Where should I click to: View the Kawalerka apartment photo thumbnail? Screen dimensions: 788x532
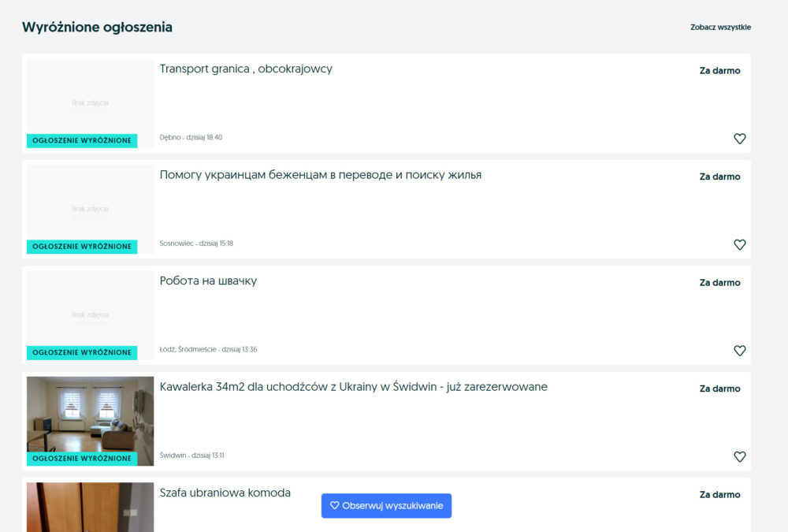[x=91, y=421]
